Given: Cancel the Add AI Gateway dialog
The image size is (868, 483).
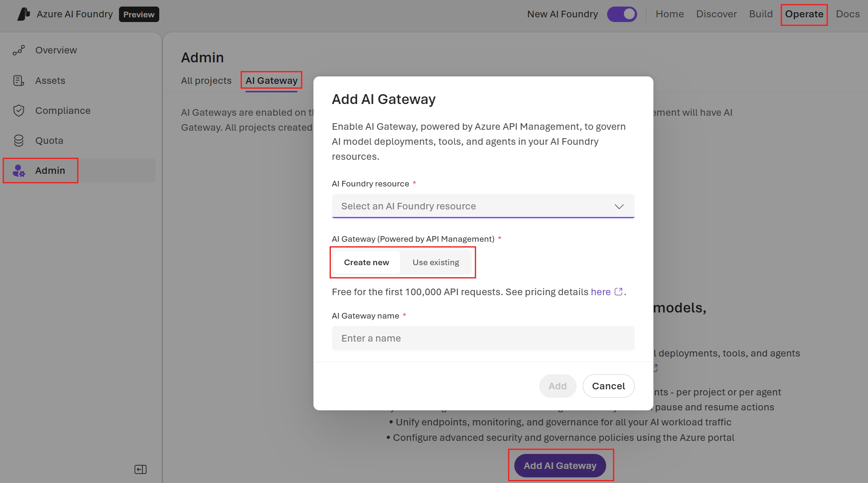Looking at the screenshot, I should coord(608,386).
